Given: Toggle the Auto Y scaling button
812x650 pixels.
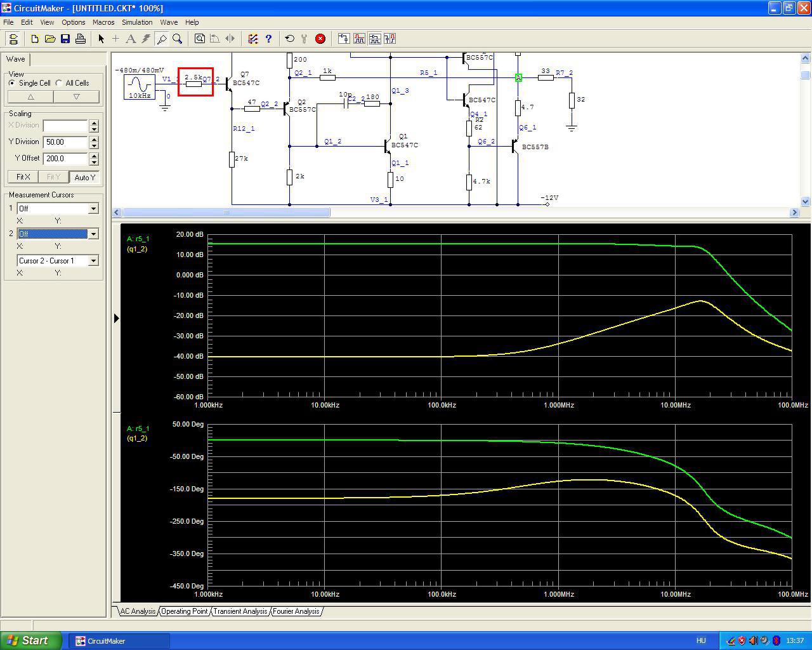Looking at the screenshot, I should pos(84,177).
